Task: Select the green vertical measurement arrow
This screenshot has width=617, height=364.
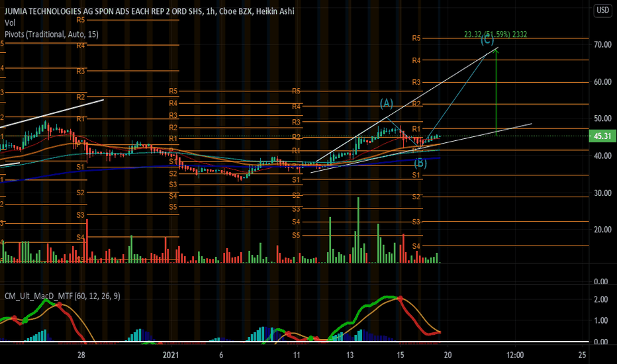Action: pos(497,93)
